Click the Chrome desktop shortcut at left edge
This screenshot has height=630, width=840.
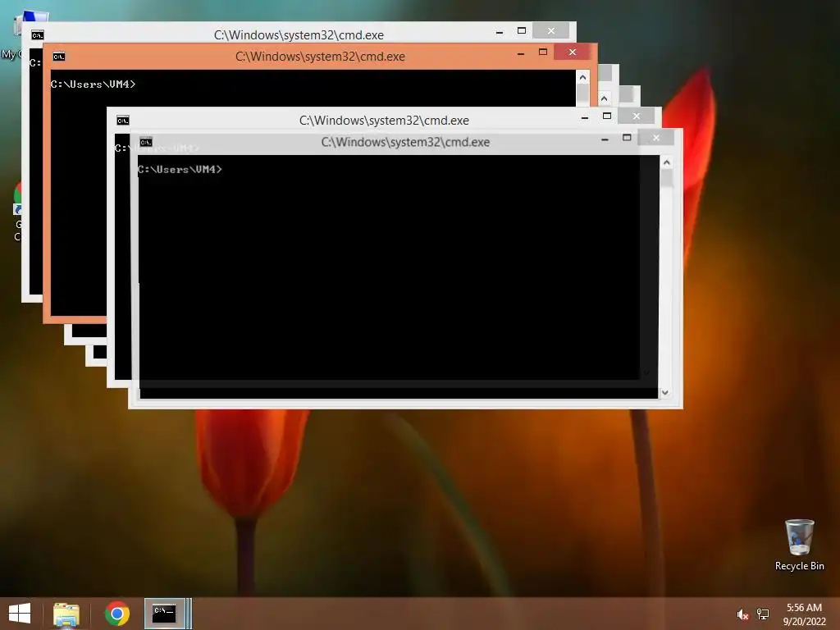pyautogui.click(x=17, y=212)
